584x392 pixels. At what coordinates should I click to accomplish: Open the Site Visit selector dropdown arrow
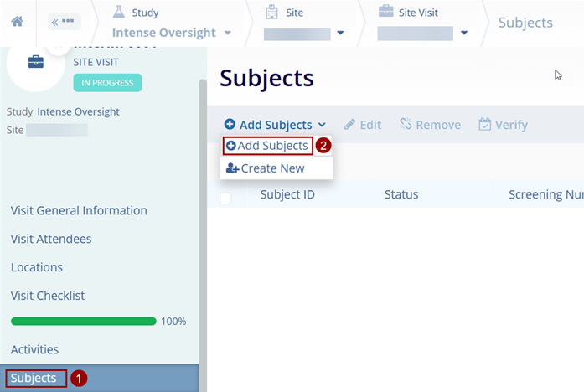pyautogui.click(x=464, y=34)
